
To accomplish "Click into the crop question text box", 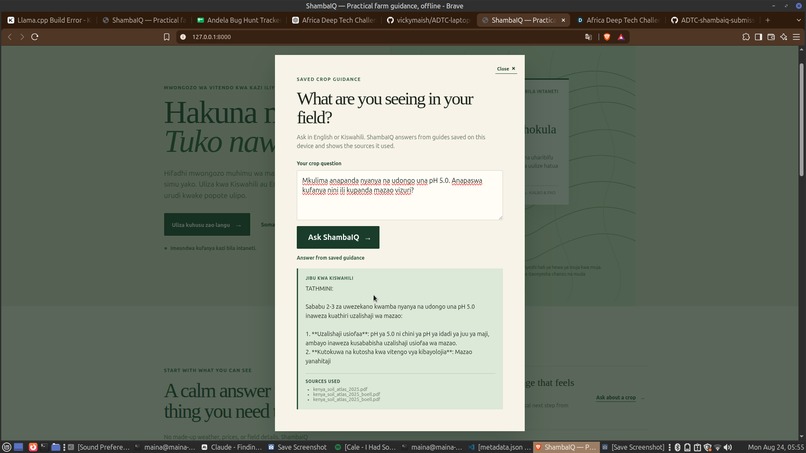I will [x=399, y=195].
